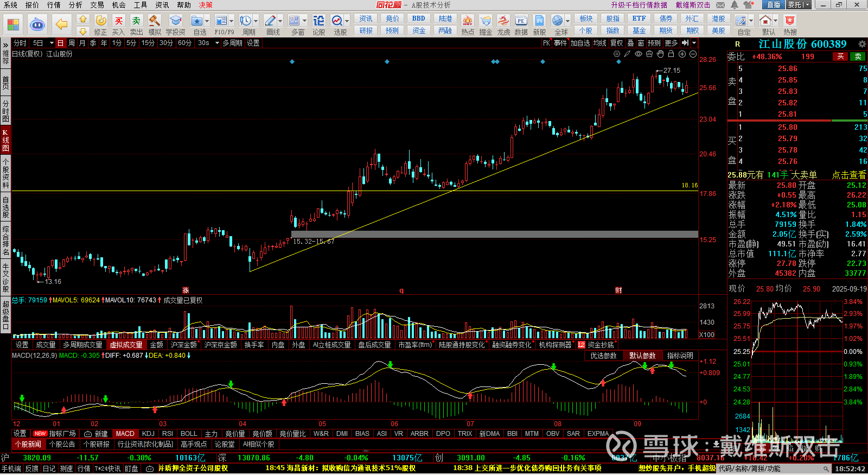Click the stock code search input field
Image resolution: width=868 pixels, height=475 pixels.
click(x=770, y=468)
